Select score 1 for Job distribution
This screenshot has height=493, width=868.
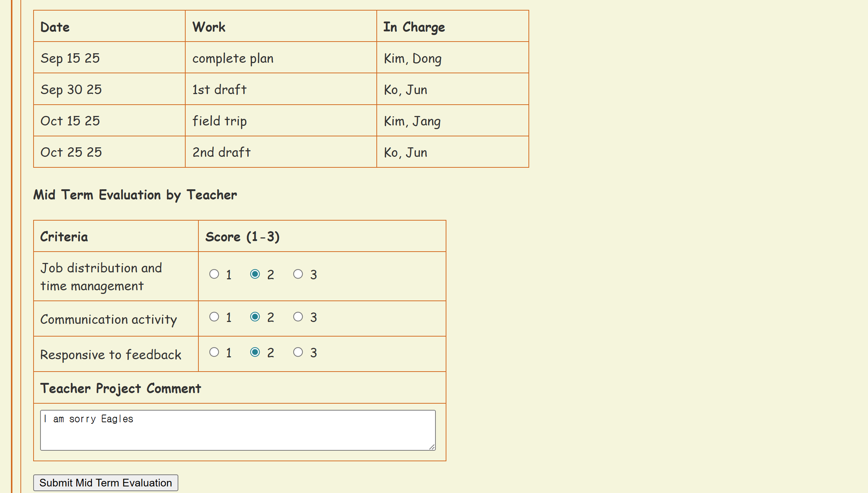pyautogui.click(x=214, y=274)
